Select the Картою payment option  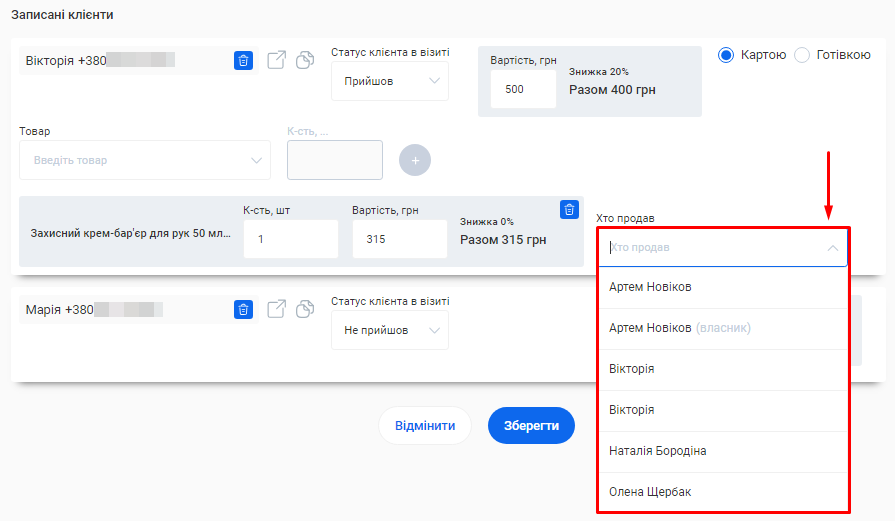click(x=727, y=55)
